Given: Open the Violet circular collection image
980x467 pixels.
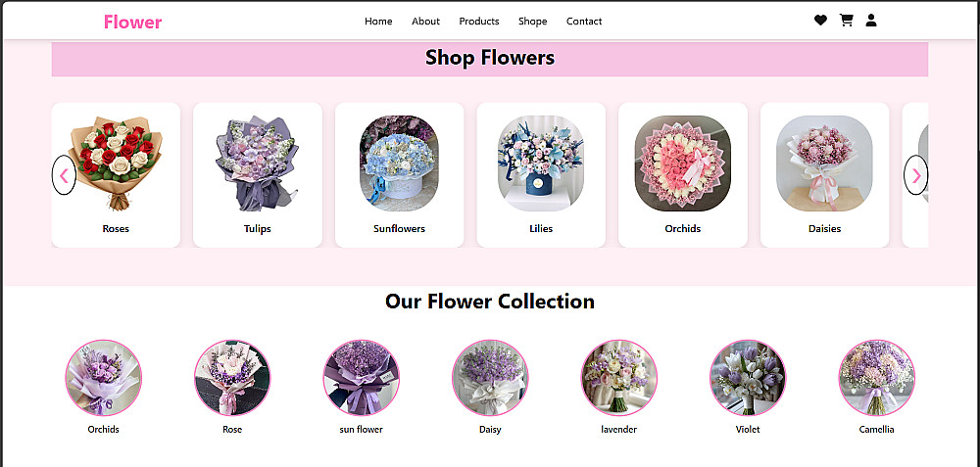Looking at the screenshot, I should tap(748, 378).
